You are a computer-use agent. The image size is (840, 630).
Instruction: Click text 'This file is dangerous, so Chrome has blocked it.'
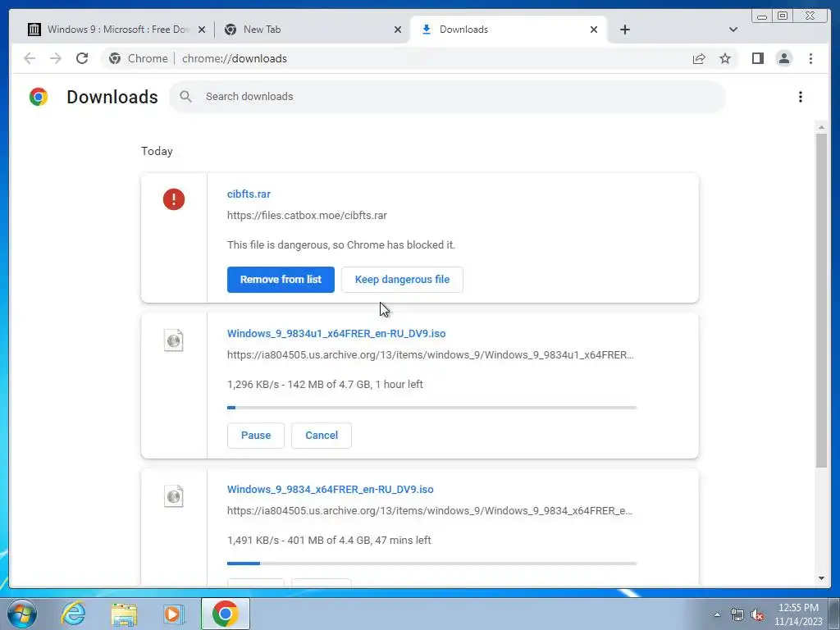point(340,244)
